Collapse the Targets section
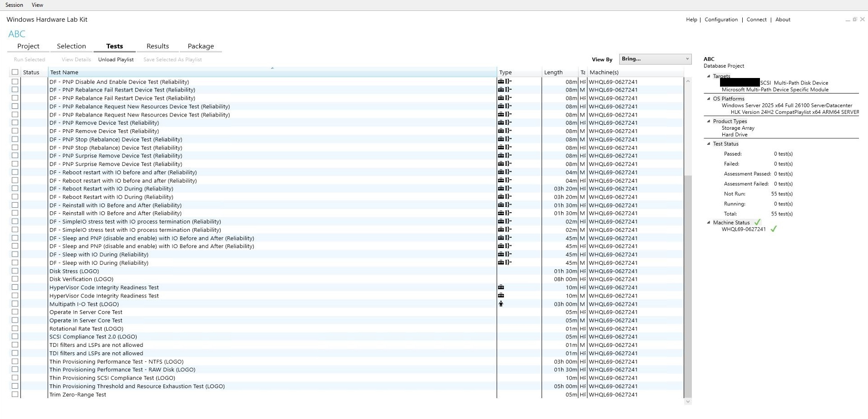 tap(709, 76)
